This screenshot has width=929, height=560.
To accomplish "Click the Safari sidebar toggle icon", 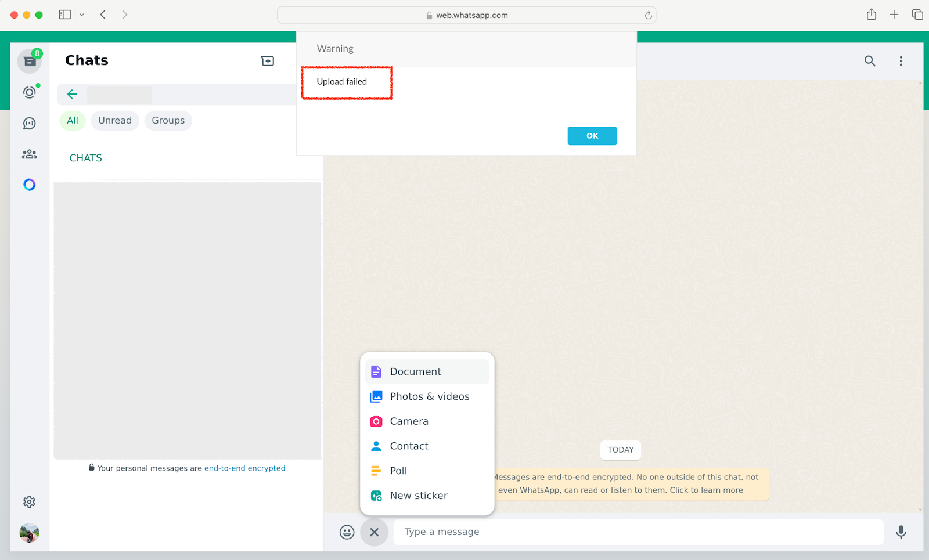I will [65, 15].
